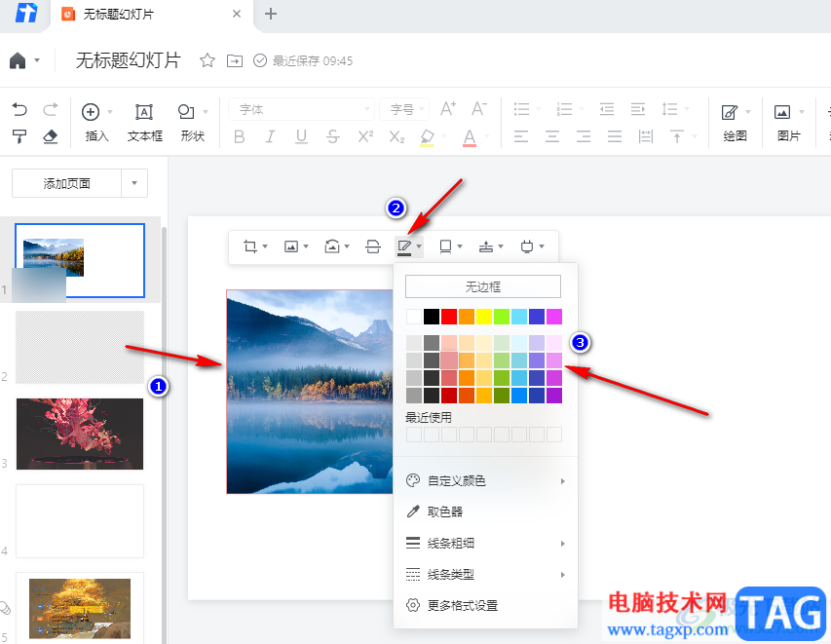Align text left
The image size is (831, 644).
521,136
